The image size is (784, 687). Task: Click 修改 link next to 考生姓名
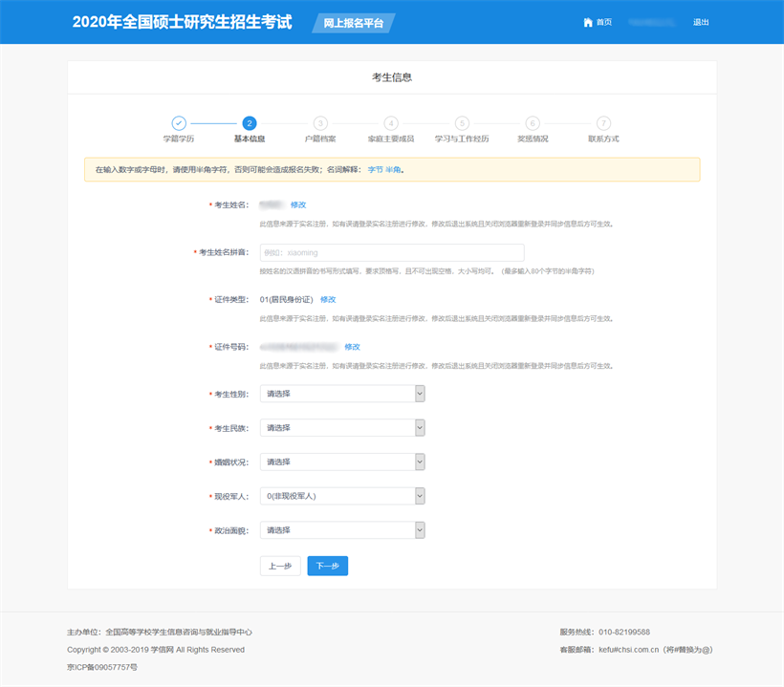tap(298, 204)
